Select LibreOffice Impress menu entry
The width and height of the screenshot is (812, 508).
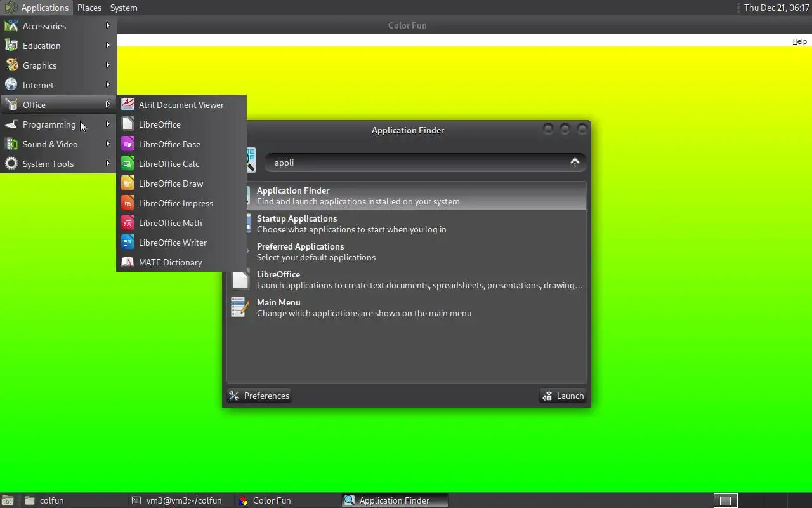[x=181, y=203]
